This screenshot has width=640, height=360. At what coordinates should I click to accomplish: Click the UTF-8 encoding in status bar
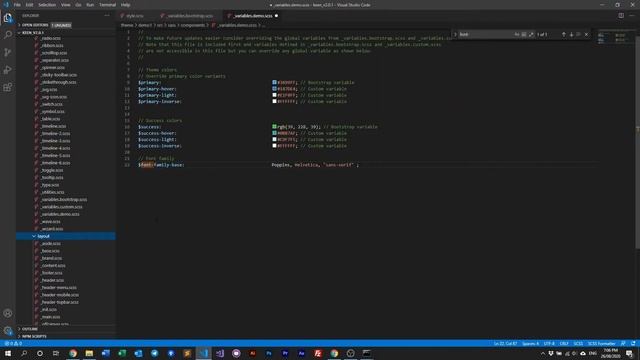[x=549, y=344]
